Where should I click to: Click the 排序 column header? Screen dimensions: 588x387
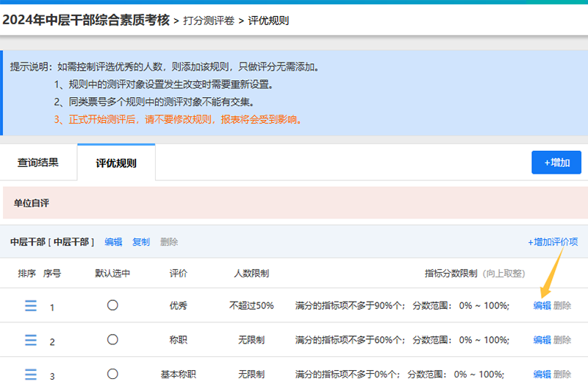pos(26,273)
